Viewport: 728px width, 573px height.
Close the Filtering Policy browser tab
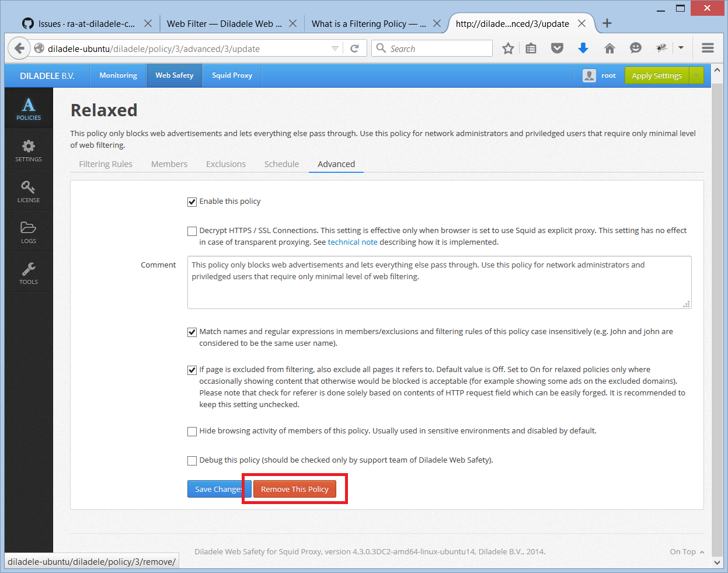click(x=437, y=23)
